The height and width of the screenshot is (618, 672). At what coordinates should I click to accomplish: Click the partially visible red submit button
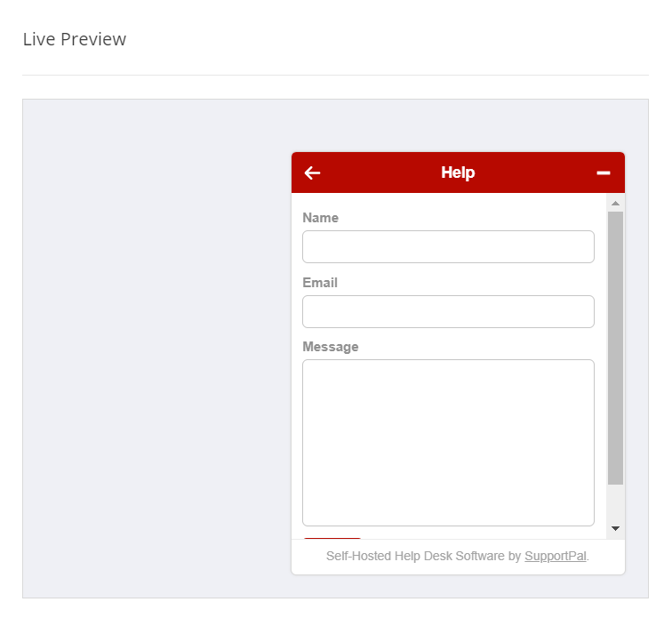tap(332, 538)
